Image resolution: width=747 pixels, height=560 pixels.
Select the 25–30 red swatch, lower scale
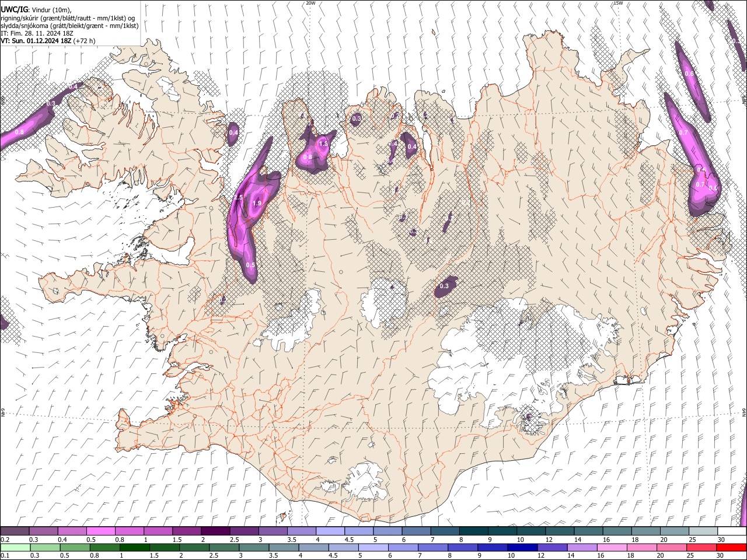pyautogui.click(x=701, y=547)
